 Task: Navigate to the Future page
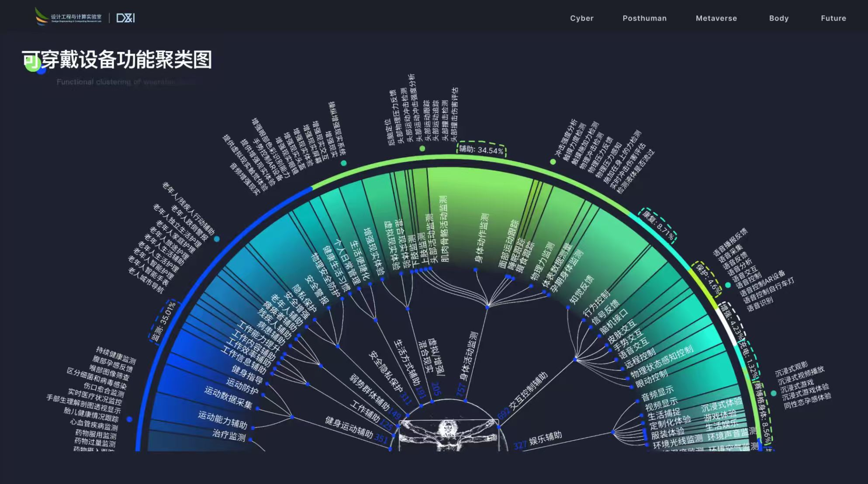(833, 18)
